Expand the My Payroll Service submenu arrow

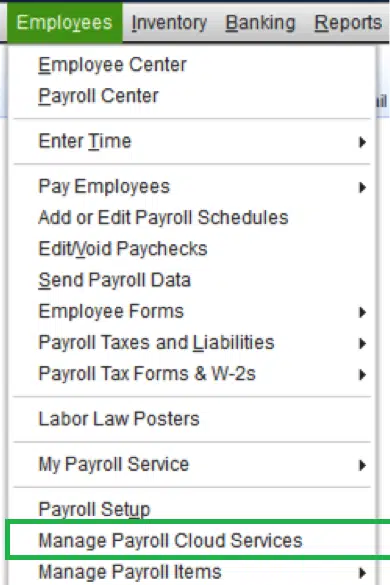coord(362,465)
